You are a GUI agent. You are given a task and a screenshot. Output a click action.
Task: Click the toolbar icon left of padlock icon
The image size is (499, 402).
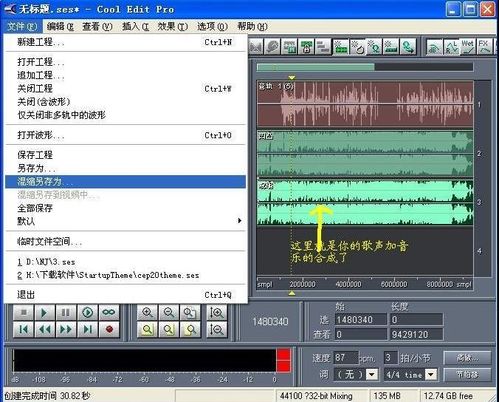point(289,47)
